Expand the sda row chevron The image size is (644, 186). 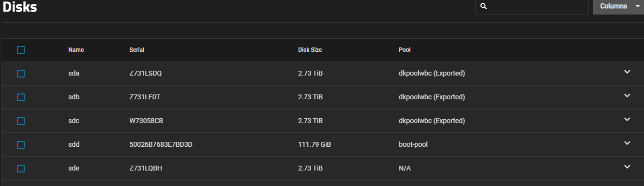pyautogui.click(x=627, y=72)
